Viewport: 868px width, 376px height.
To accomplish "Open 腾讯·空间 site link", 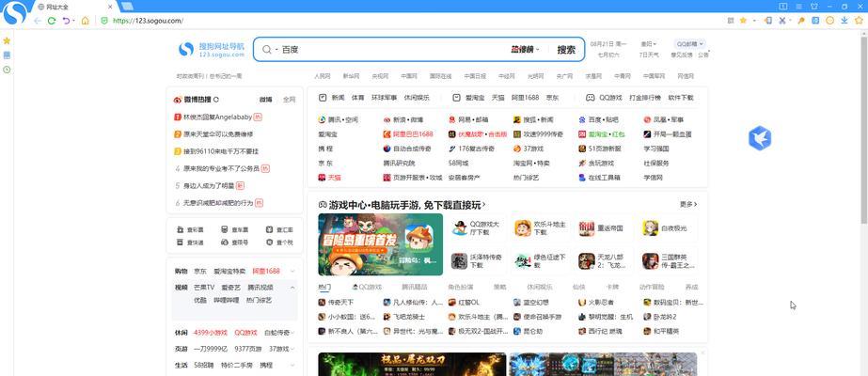I will [339, 119].
